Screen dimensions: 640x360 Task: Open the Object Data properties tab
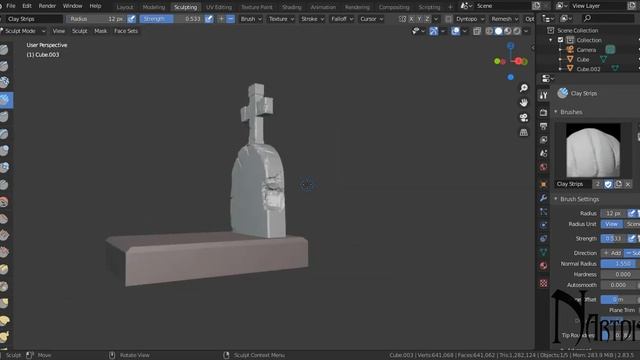point(543,252)
